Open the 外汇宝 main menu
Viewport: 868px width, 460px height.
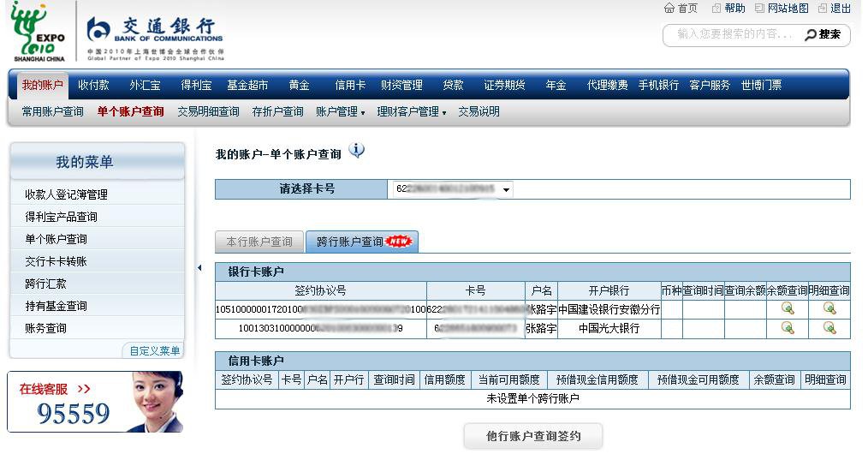tap(145, 86)
